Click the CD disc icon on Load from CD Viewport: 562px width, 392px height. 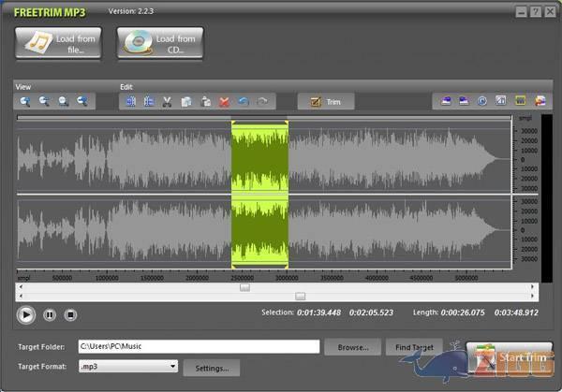click(x=139, y=43)
